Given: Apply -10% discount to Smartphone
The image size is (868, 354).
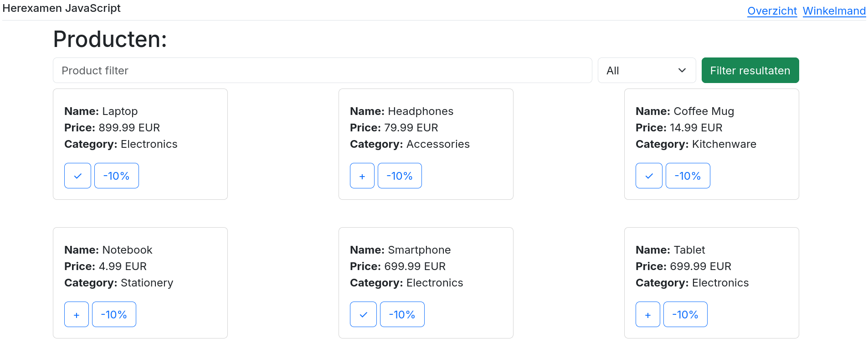Looking at the screenshot, I should [402, 314].
